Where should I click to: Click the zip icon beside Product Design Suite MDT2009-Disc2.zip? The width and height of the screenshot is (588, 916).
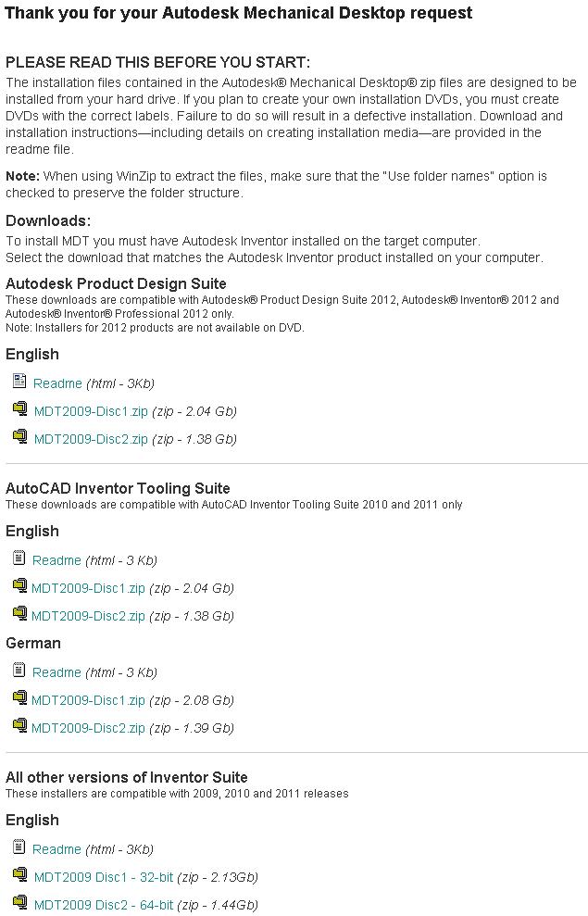[20, 436]
